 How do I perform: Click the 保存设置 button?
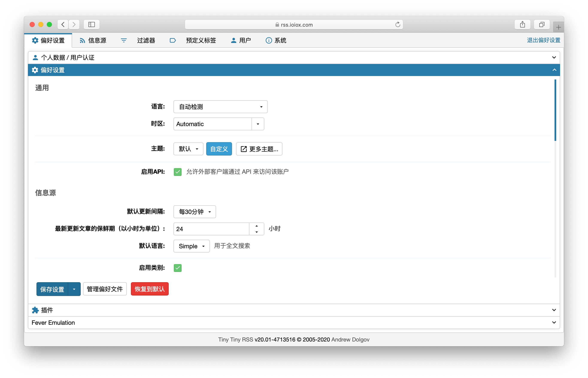[x=52, y=289]
